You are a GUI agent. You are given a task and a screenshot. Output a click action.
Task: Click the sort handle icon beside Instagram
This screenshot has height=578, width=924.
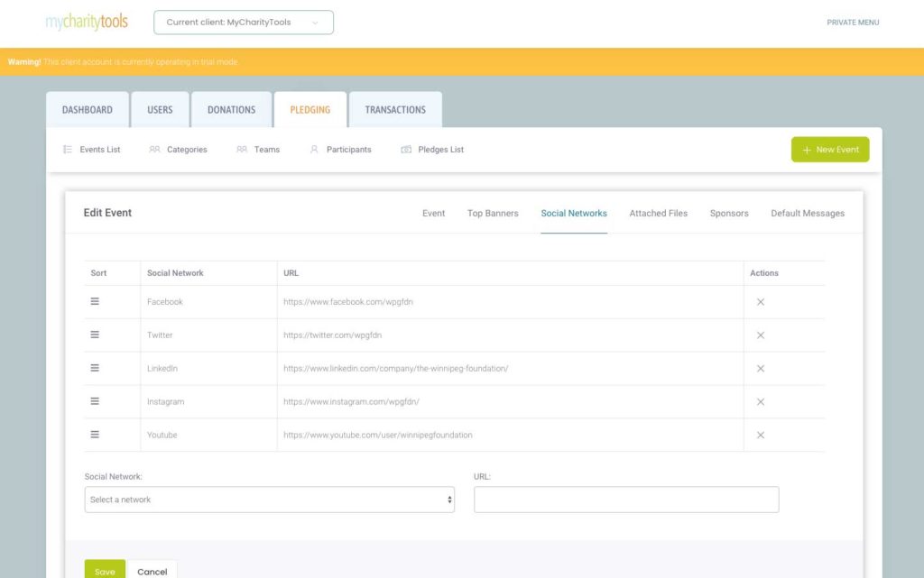pos(95,401)
